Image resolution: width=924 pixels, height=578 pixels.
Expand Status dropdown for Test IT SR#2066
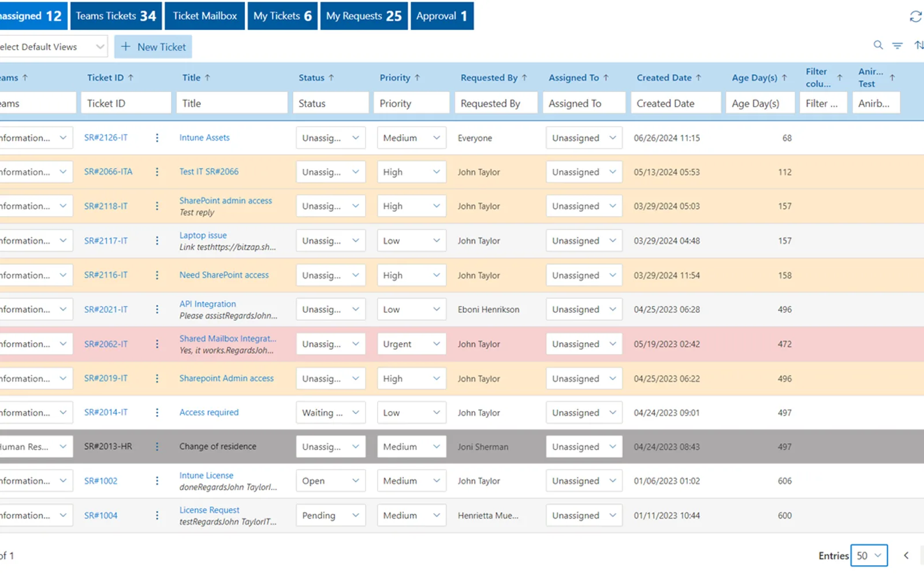coord(330,172)
